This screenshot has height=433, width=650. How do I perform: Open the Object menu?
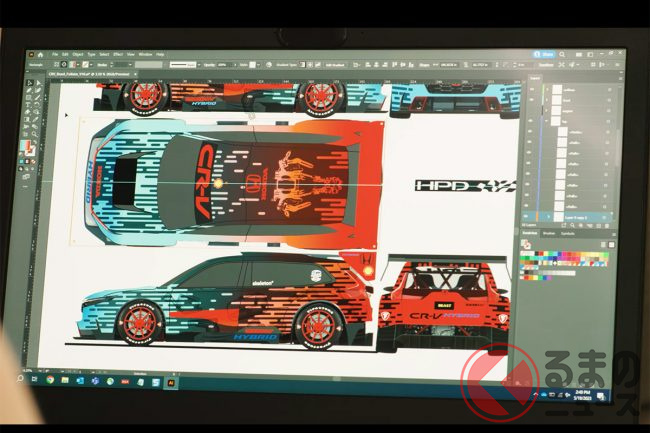[76, 54]
